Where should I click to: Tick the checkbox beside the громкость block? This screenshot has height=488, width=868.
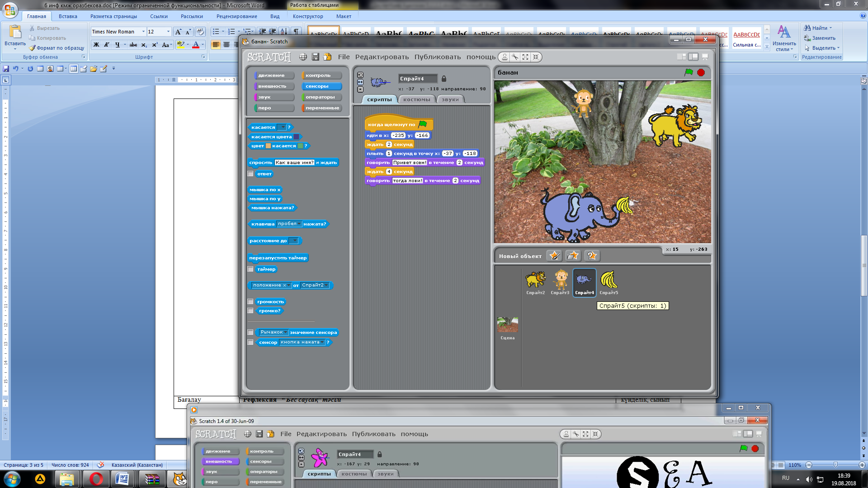tap(250, 302)
